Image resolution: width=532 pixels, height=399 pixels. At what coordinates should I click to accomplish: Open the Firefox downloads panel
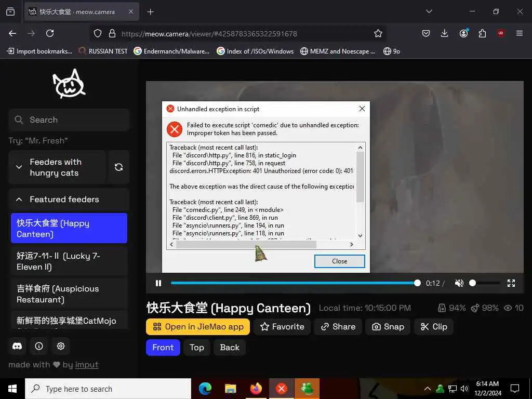tap(445, 33)
